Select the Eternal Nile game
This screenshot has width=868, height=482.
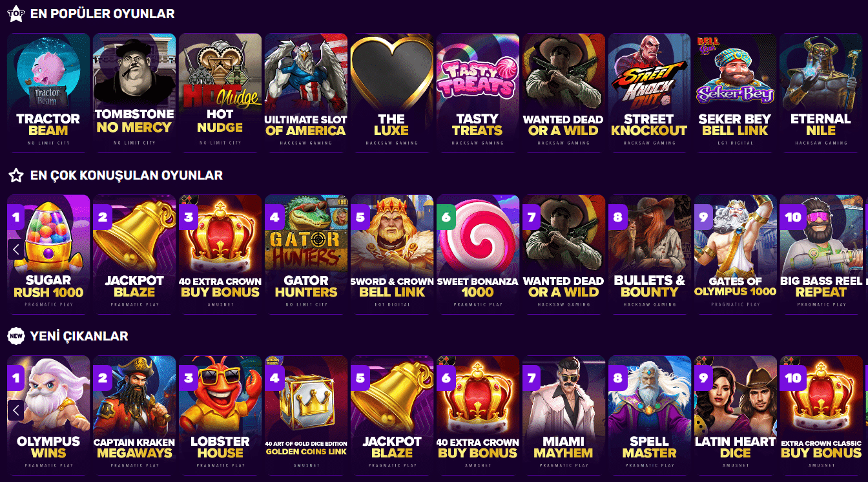821,93
